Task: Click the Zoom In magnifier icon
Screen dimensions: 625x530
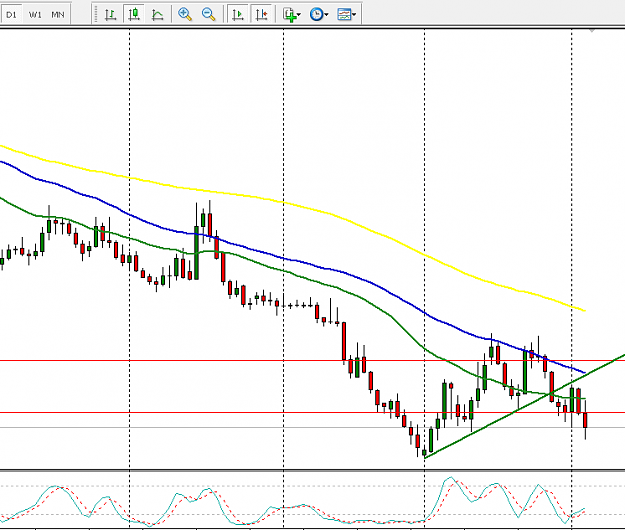Action: click(185, 15)
